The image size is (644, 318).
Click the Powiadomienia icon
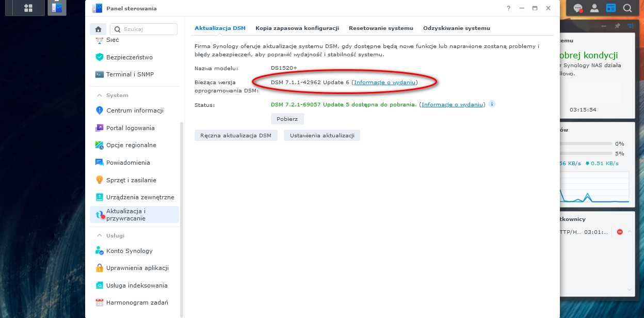(x=100, y=163)
